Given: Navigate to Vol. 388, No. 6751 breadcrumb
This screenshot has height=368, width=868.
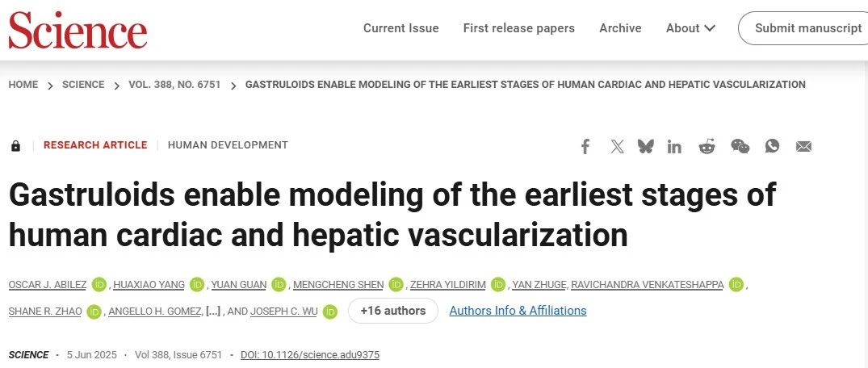Looking at the screenshot, I should [174, 85].
